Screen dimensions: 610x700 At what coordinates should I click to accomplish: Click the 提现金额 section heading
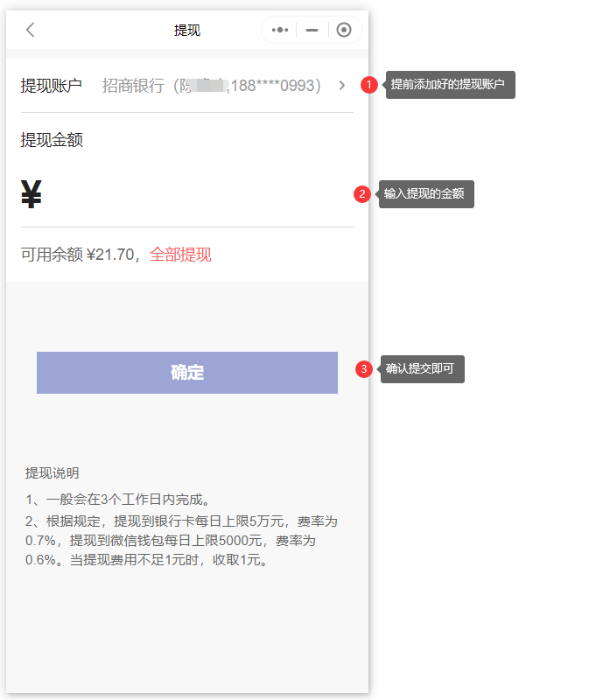coord(52,140)
